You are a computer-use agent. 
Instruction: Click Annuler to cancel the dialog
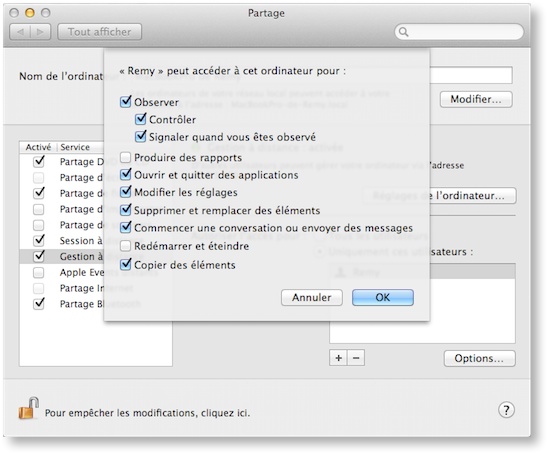coord(312,297)
